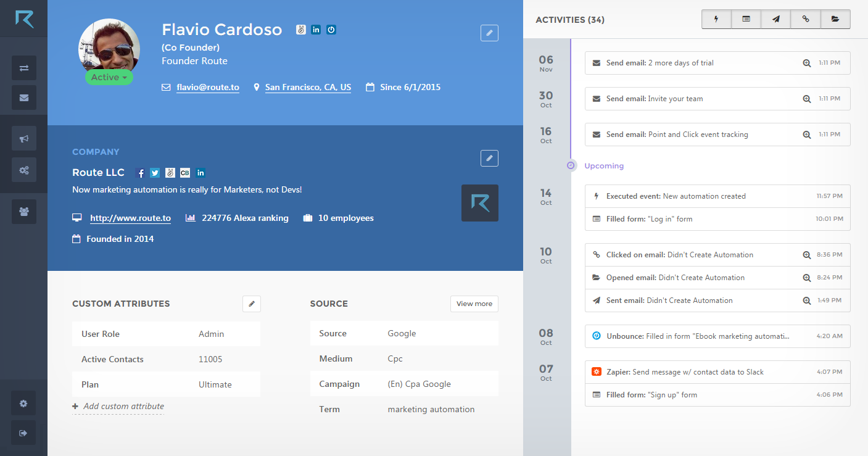Click the 06 Nov date marker
This screenshot has width=868, height=456.
point(546,64)
